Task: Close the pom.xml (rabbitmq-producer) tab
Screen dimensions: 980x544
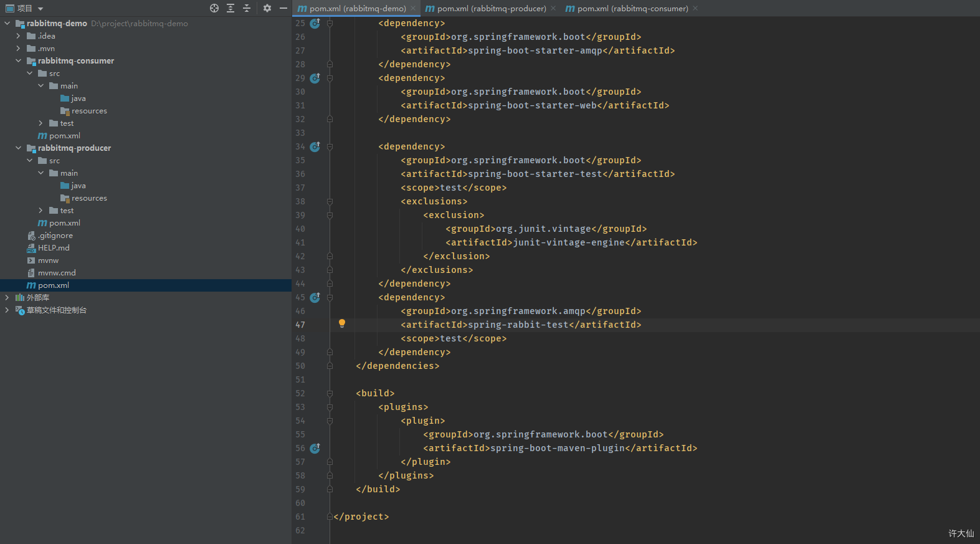Action: coord(553,8)
